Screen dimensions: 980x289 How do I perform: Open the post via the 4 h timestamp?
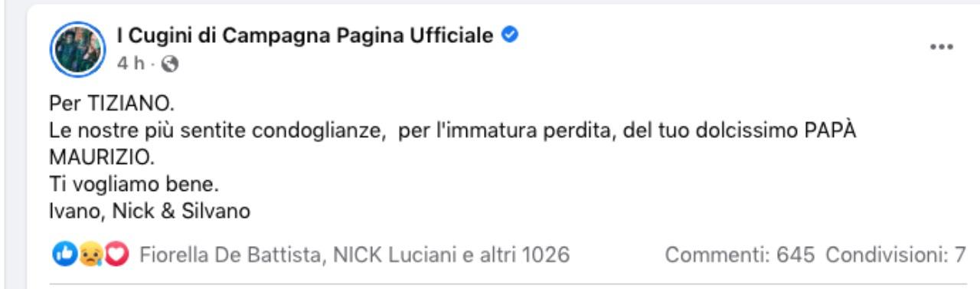[x=130, y=64]
